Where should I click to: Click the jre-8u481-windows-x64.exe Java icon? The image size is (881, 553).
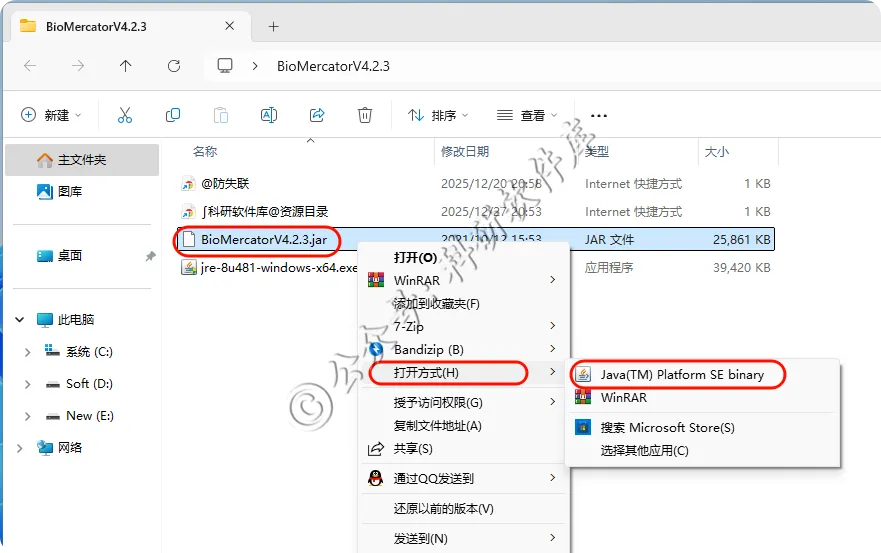click(x=189, y=268)
